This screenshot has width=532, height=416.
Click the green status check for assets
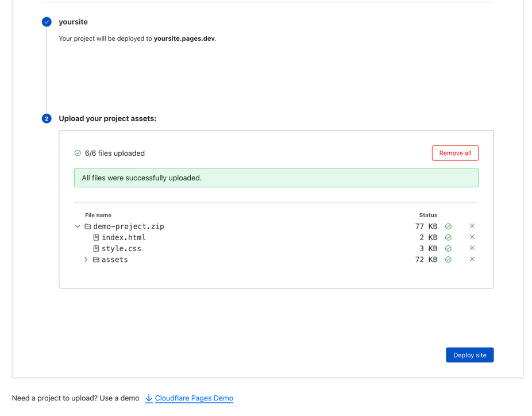448,260
